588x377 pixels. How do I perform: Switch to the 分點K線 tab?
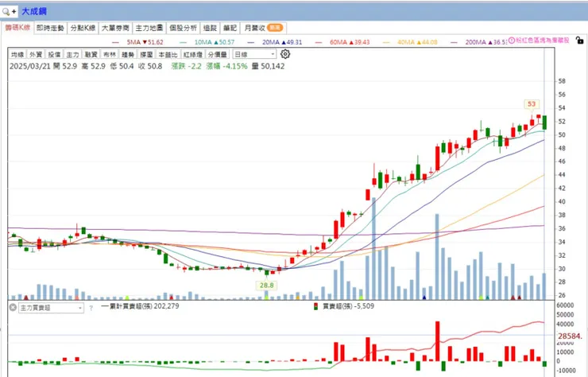click(x=83, y=28)
